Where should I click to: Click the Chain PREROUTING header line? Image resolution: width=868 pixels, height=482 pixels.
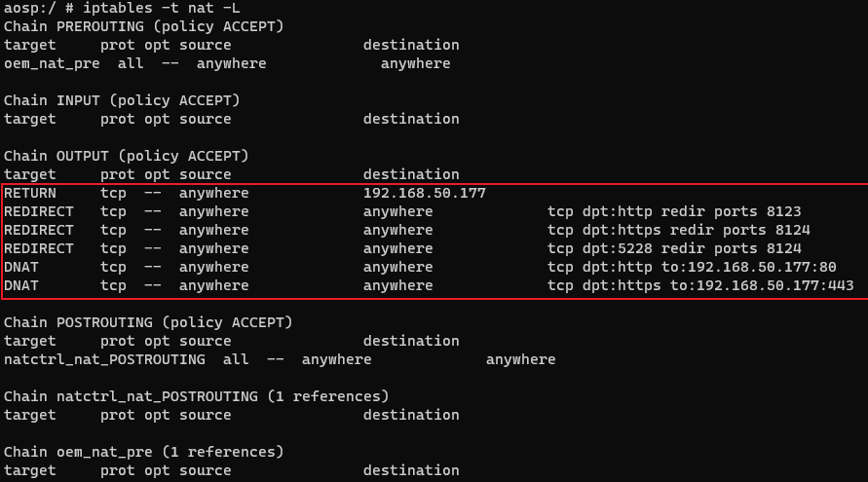tap(144, 26)
